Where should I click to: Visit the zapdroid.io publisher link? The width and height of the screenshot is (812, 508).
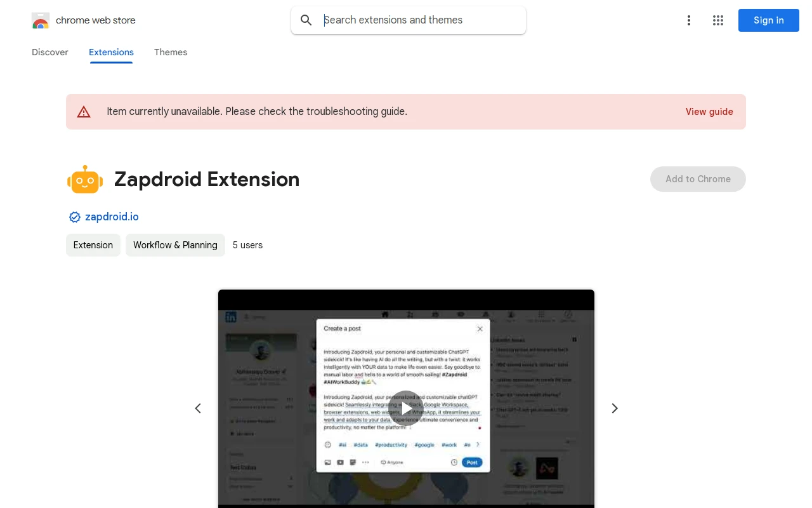click(x=112, y=217)
